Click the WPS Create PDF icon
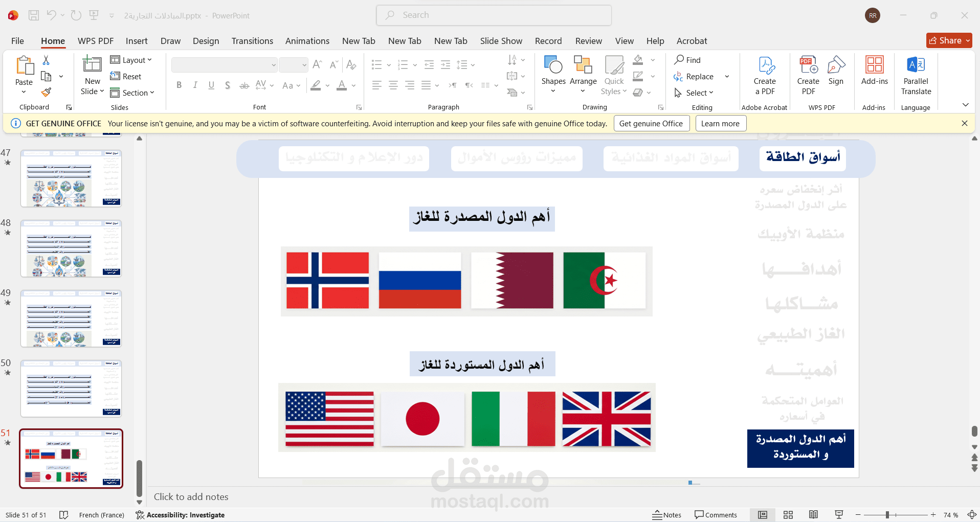This screenshot has height=522, width=980. [809, 65]
